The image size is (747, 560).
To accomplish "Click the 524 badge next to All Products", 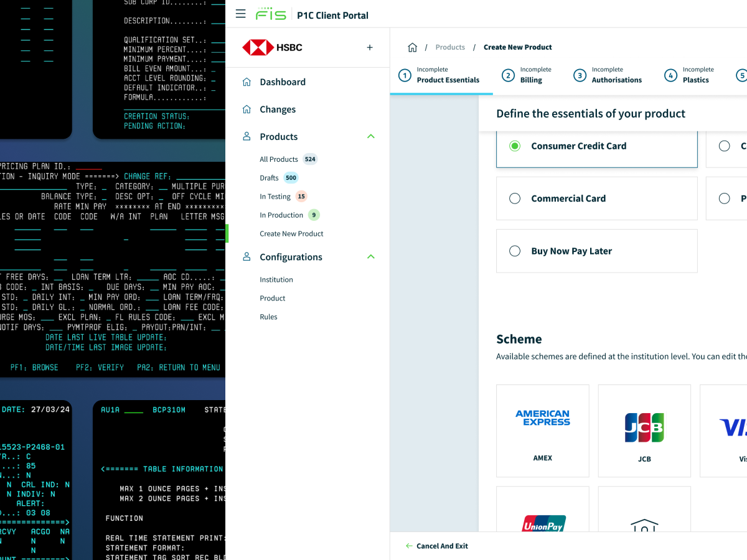I will click(310, 159).
